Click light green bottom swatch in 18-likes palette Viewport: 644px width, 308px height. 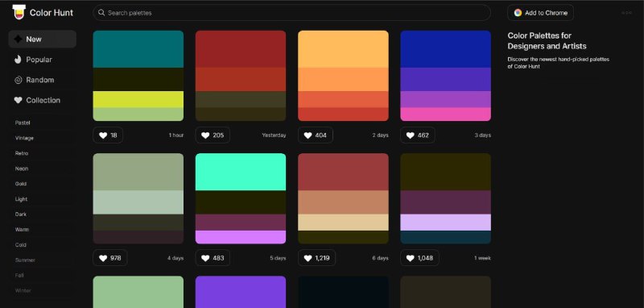[138, 114]
